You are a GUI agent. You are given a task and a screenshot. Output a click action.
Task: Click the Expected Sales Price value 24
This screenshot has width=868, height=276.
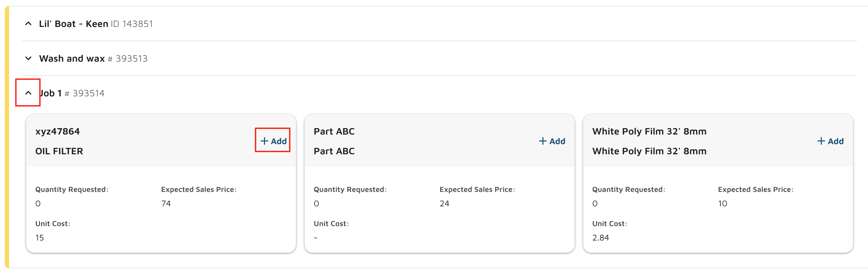click(x=444, y=204)
